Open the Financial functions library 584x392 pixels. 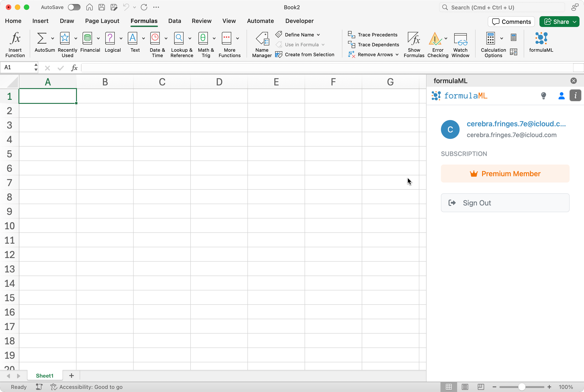click(87, 38)
